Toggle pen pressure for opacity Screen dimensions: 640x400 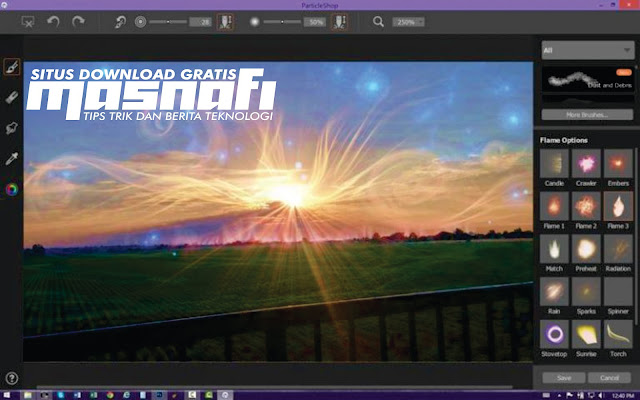coord(340,22)
